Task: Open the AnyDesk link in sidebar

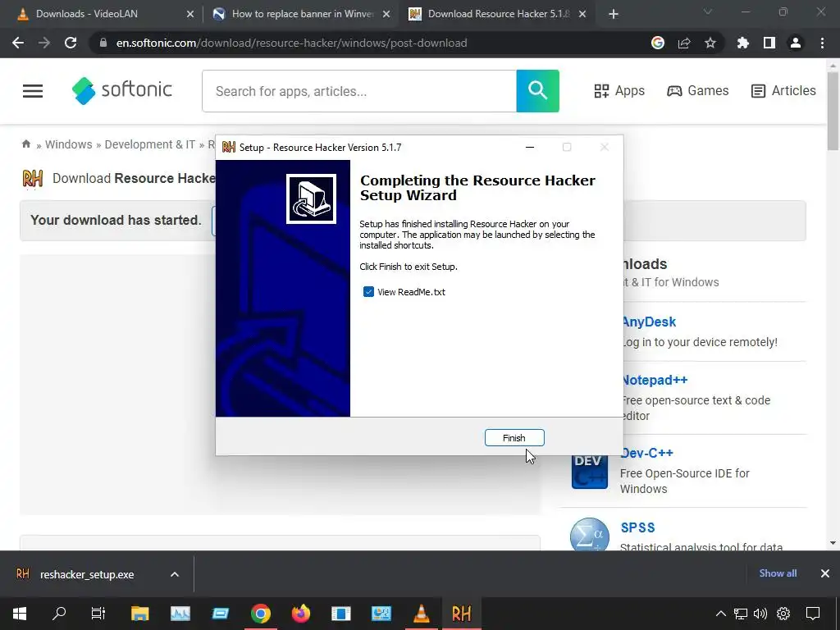Action: pos(650,322)
